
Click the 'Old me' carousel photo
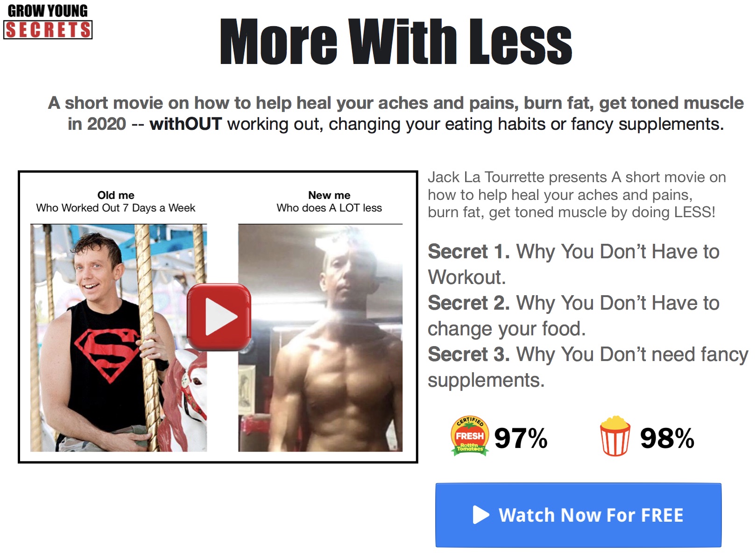click(119, 338)
